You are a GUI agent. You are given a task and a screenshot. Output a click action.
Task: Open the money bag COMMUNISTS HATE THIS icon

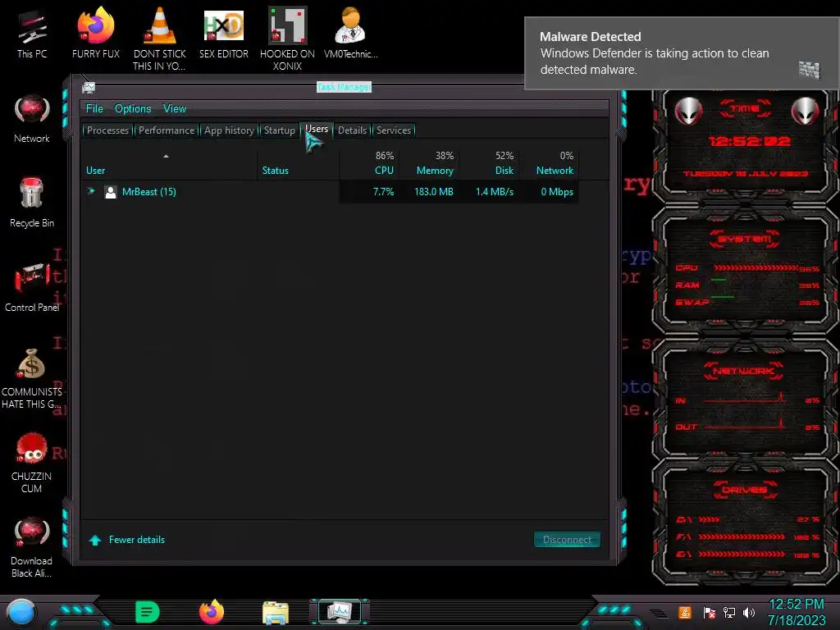point(32,377)
